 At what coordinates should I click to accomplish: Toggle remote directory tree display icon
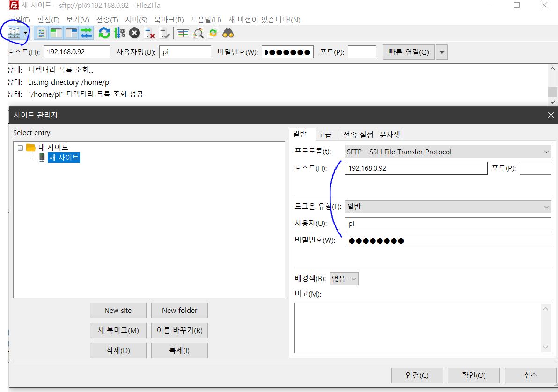tap(71, 33)
